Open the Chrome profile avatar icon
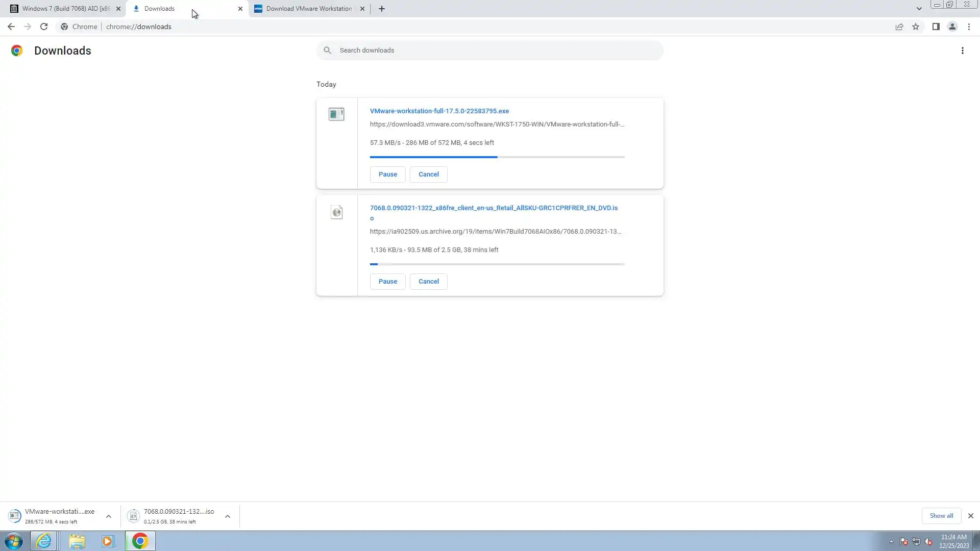Image resolution: width=980 pixels, height=551 pixels. coord(952,27)
